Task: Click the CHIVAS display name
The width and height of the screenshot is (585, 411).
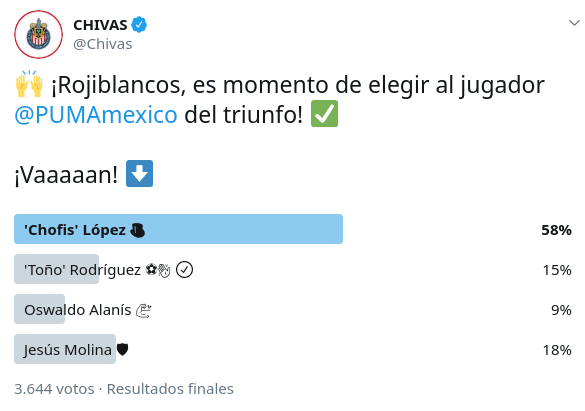Action: [100, 25]
